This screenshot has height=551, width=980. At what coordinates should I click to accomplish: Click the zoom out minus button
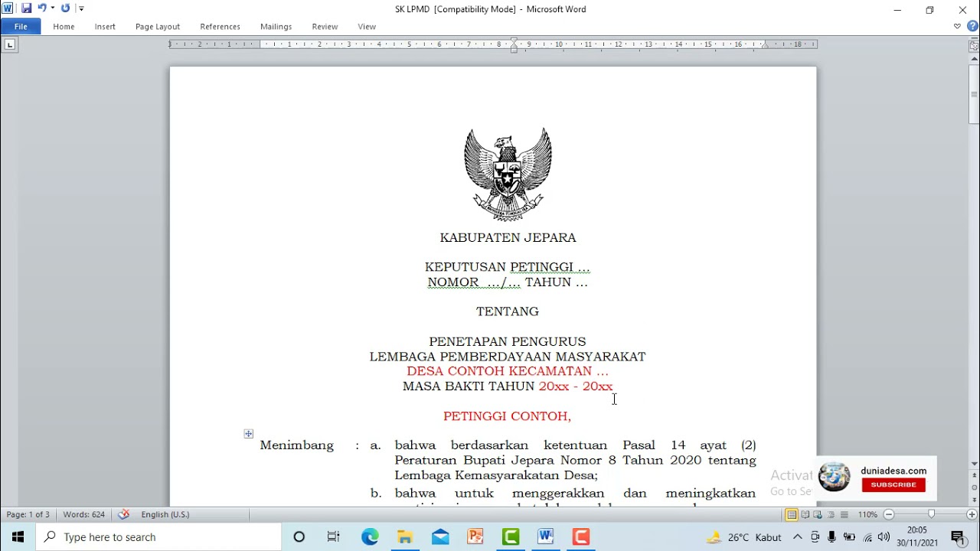pyautogui.click(x=889, y=515)
